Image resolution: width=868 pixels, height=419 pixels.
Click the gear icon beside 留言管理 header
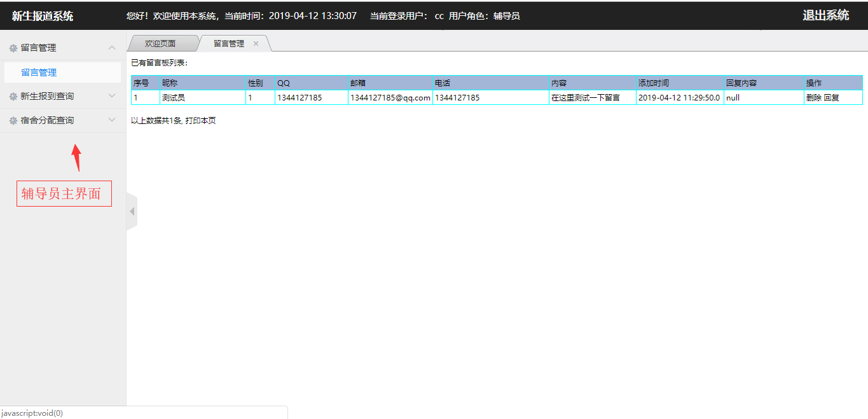point(13,48)
